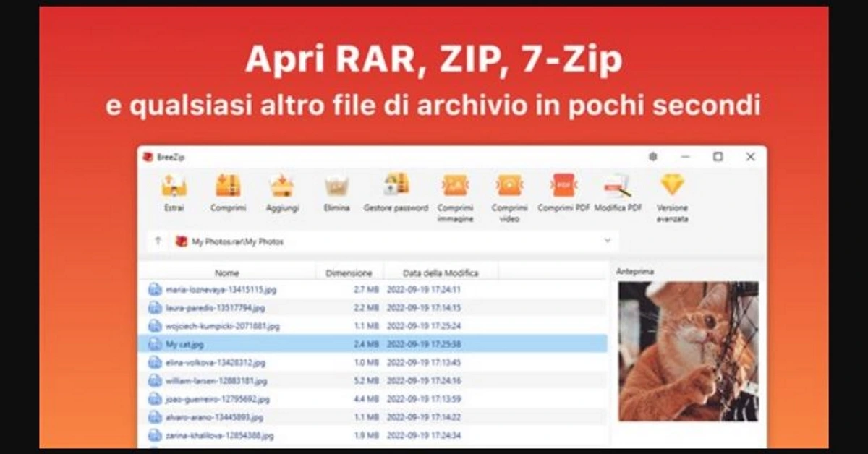Click the Comprimi PDF icon
The height and width of the screenshot is (454, 868).
(x=563, y=186)
